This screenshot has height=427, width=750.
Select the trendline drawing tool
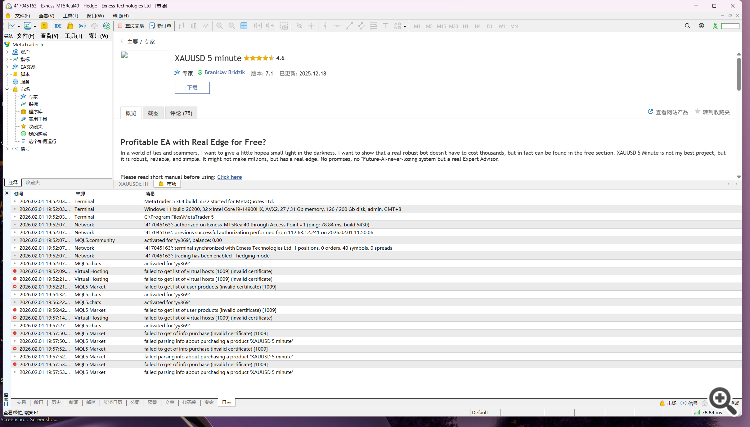[x=349, y=26]
